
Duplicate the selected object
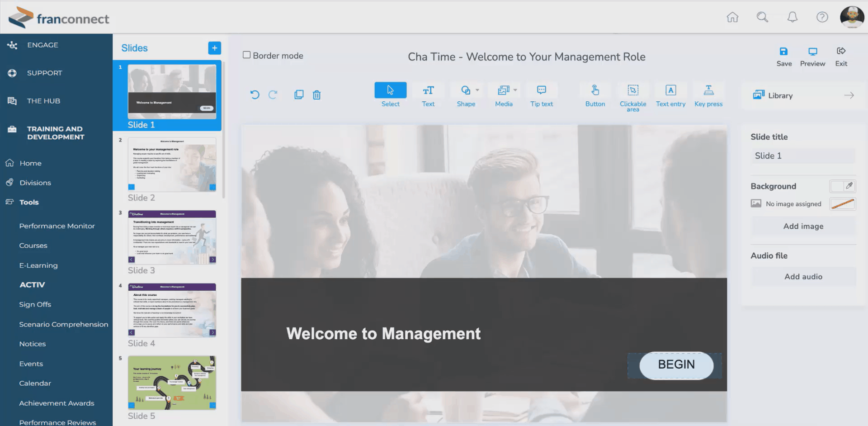click(x=299, y=95)
